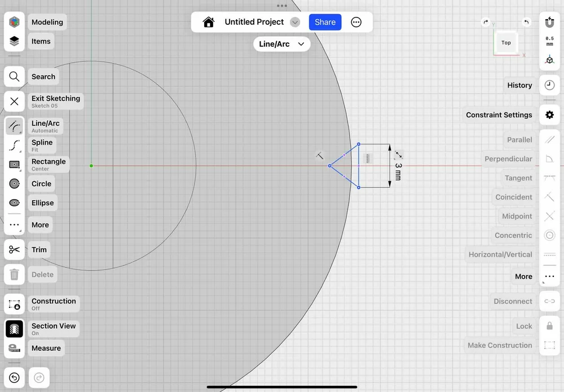Select the Ellipse tool icon
The image size is (564, 392).
coord(15,203)
